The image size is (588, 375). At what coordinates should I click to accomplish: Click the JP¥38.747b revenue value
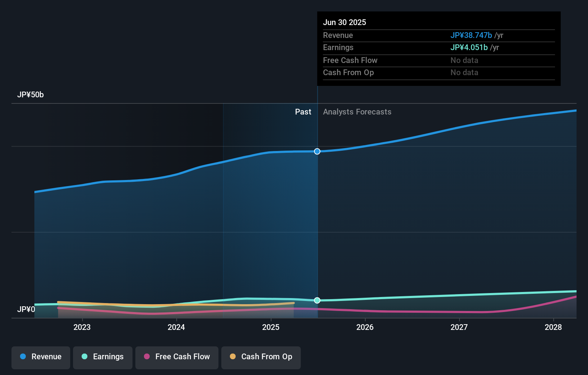coord(471,35)
